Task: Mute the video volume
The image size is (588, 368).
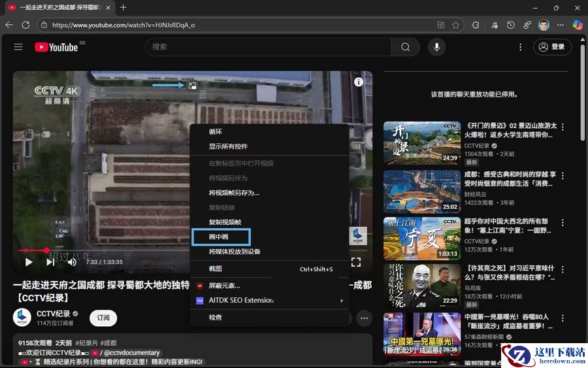Action: (x=72, y=262)
